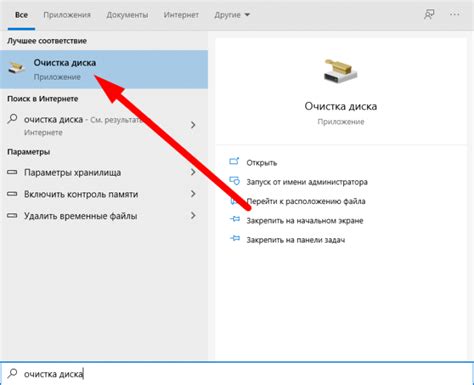Image resolution: width=474 pixels, height=385 pixels.
Task: Open the feedback icon at top right
Action: coord(429,15)
